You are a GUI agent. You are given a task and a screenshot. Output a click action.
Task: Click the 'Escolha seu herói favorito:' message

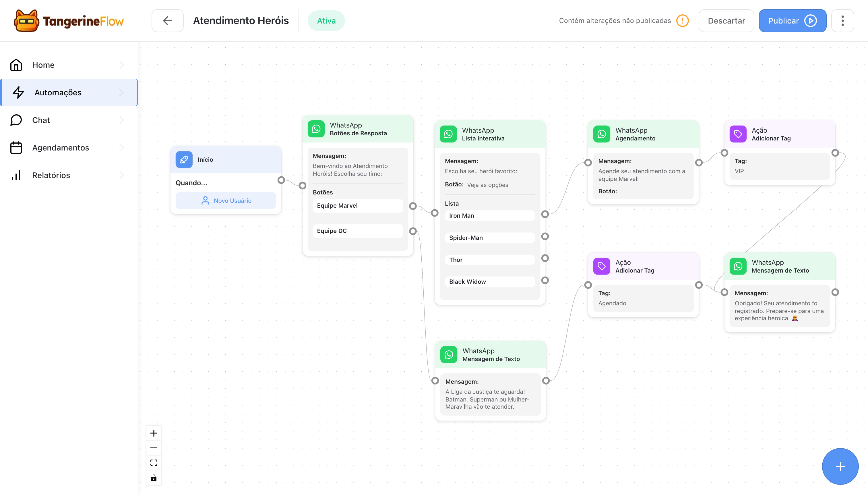[481, 171]
